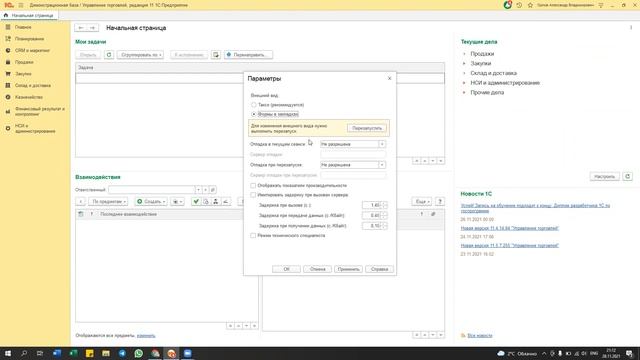Open Отладка в текущем сеансе dropdown

point(382,144)
